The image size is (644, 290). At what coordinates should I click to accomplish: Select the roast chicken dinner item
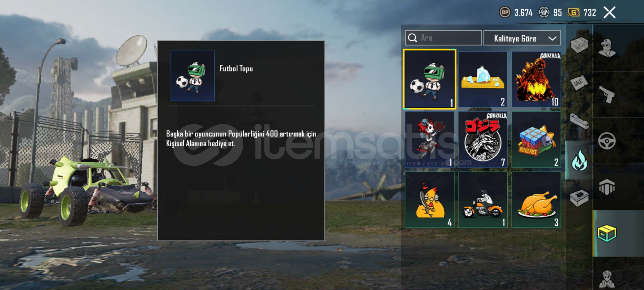(536, 200)
